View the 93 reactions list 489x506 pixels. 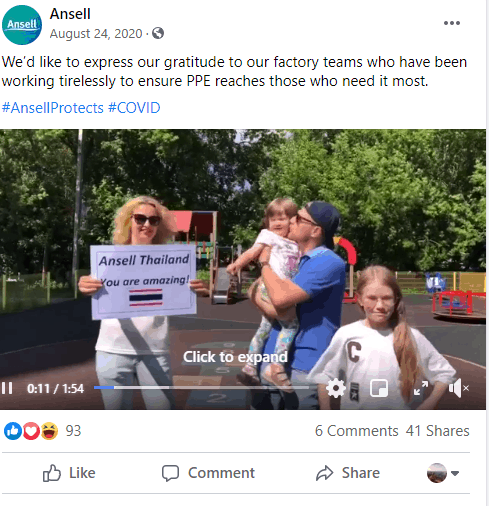[42, 431]
